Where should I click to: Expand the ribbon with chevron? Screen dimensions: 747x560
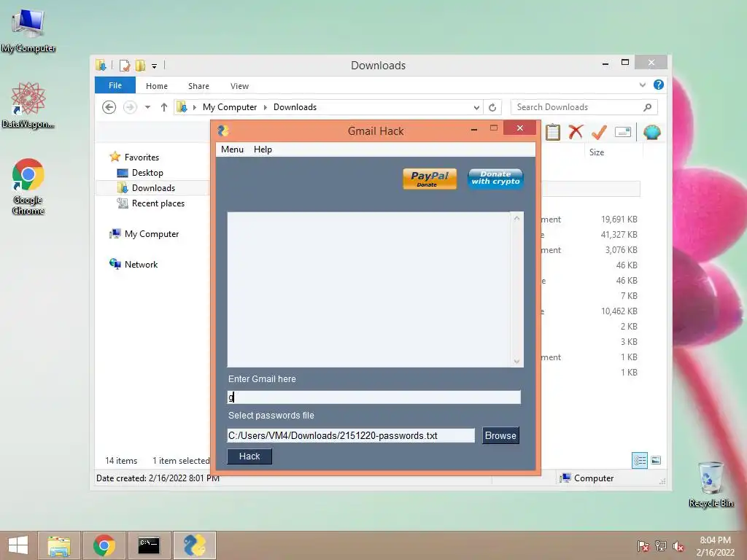click(642, 85)
